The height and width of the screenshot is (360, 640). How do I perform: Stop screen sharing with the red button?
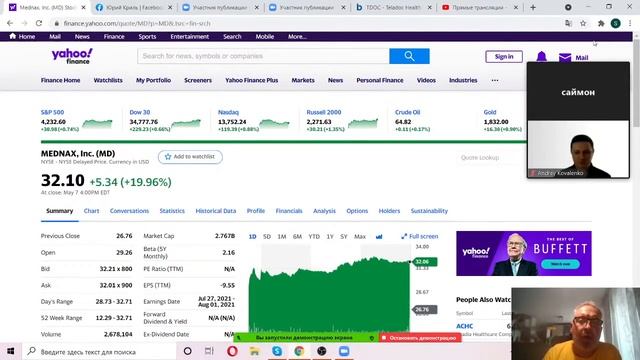coord(420,338)
